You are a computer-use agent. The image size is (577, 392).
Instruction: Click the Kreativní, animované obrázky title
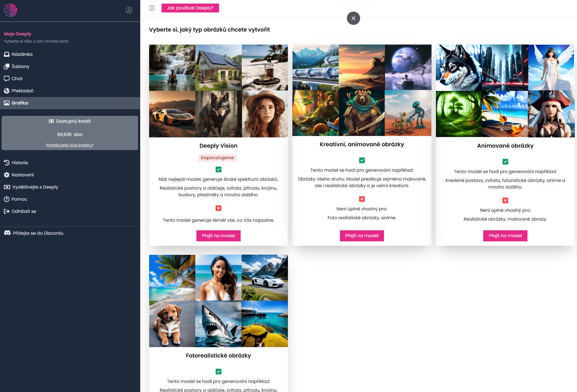(x=362, y=144)
